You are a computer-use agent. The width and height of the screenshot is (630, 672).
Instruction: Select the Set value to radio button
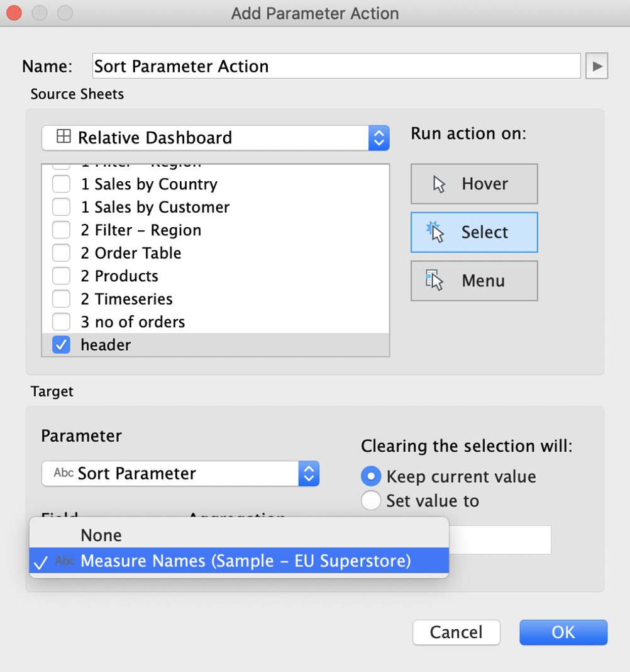tap(371, 500)
